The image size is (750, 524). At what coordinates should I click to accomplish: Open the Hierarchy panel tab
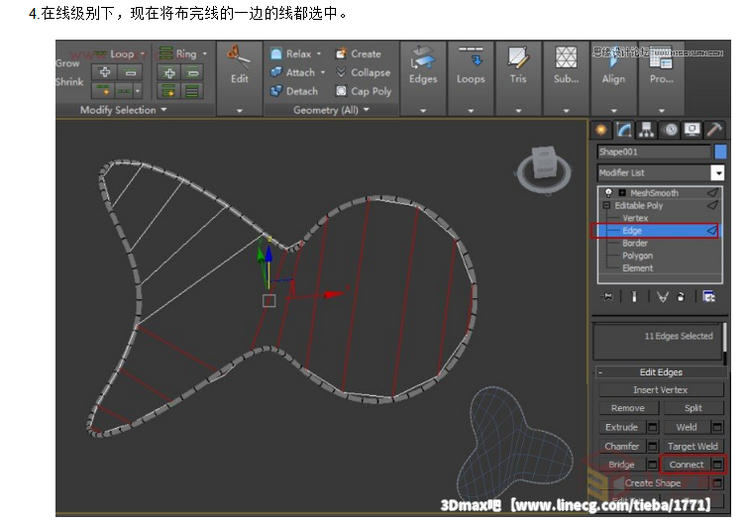(647, 129)
